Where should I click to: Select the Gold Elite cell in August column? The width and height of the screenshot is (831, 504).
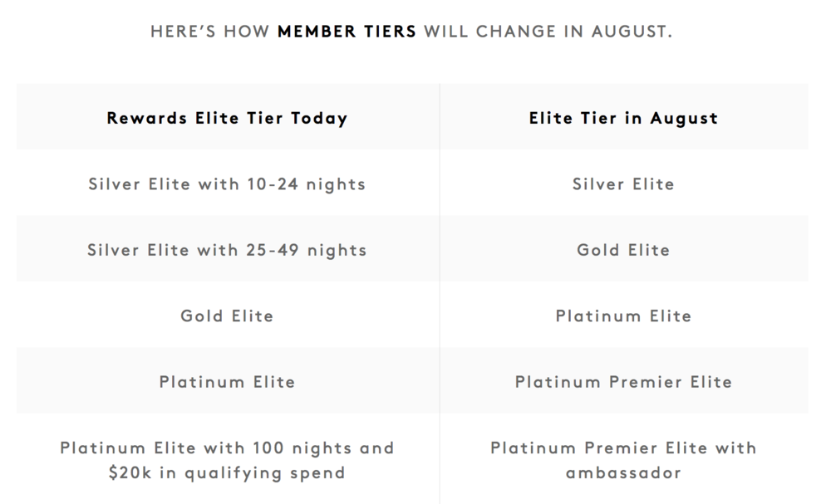623,250
